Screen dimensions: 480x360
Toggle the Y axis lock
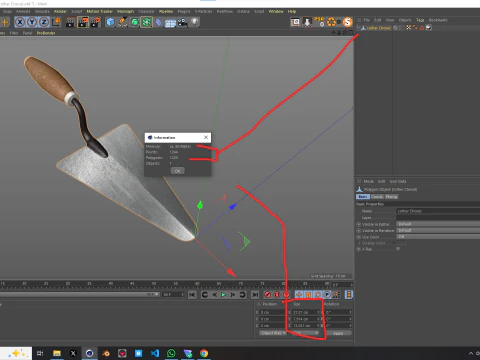[32, 22]
